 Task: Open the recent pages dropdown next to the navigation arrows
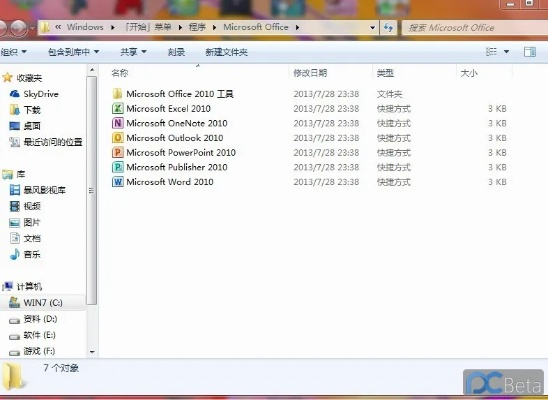click(32, 28)
